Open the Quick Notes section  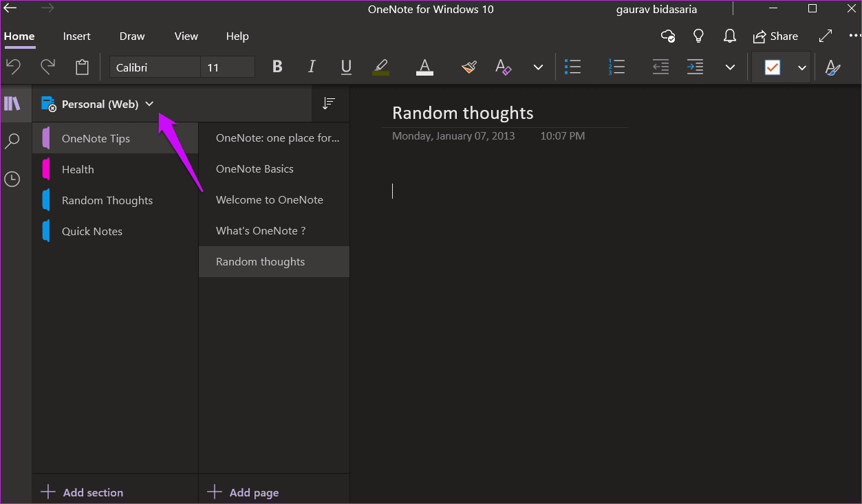click(x=115, y=231)
